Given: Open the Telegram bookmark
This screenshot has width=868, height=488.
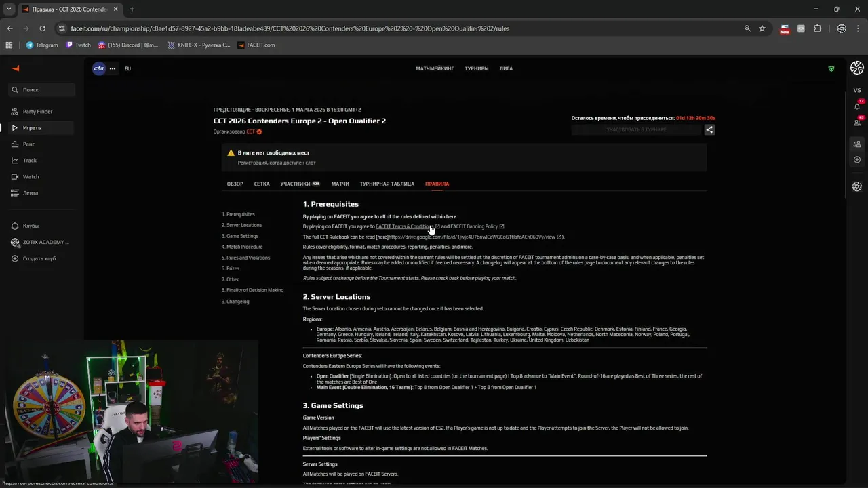Looking at the screenshot, I should 42,45.
